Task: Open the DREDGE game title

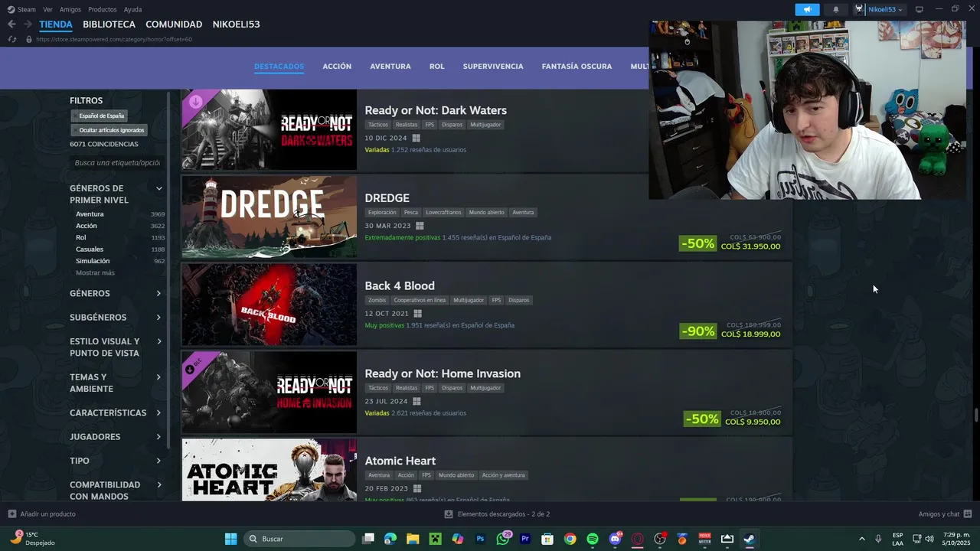Action: [387, 198]
